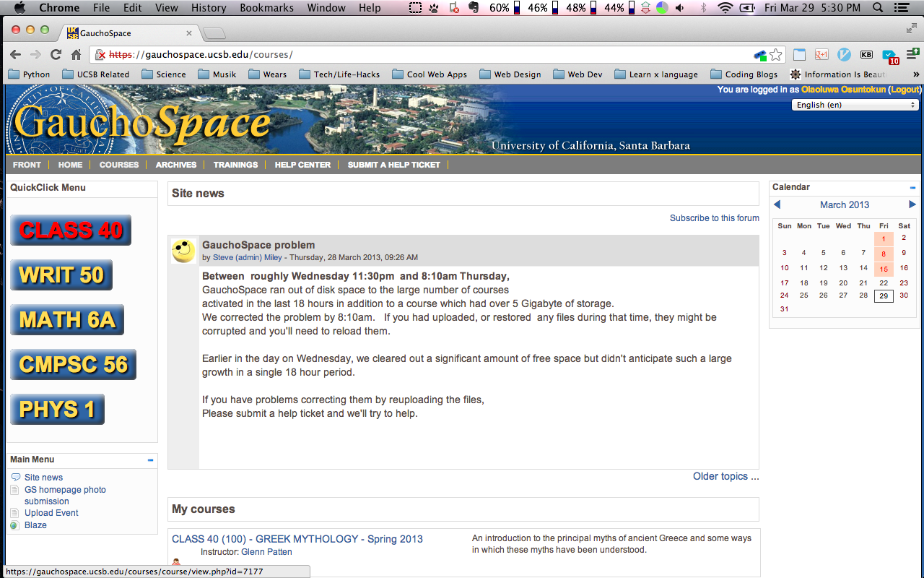Open the HELP CENTER navigation tab
The height and width of the screenshot is (578, 924).
302,165
